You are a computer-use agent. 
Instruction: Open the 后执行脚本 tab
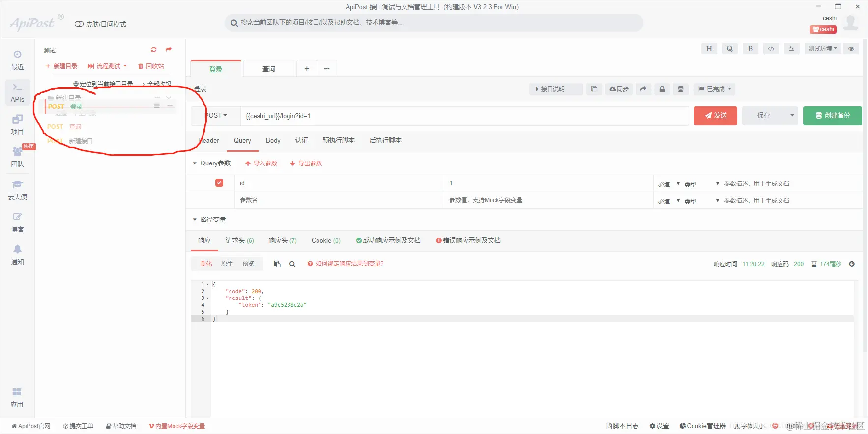385,141
